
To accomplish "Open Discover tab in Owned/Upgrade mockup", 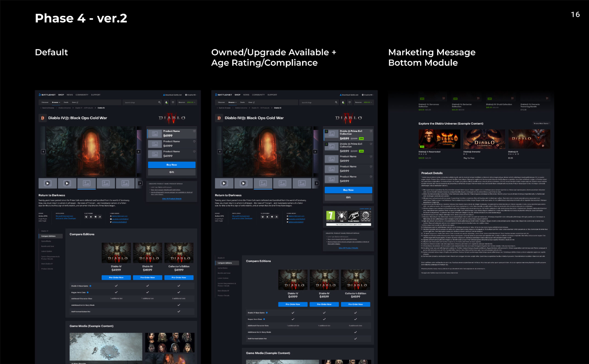I will [x=221, y=102].
